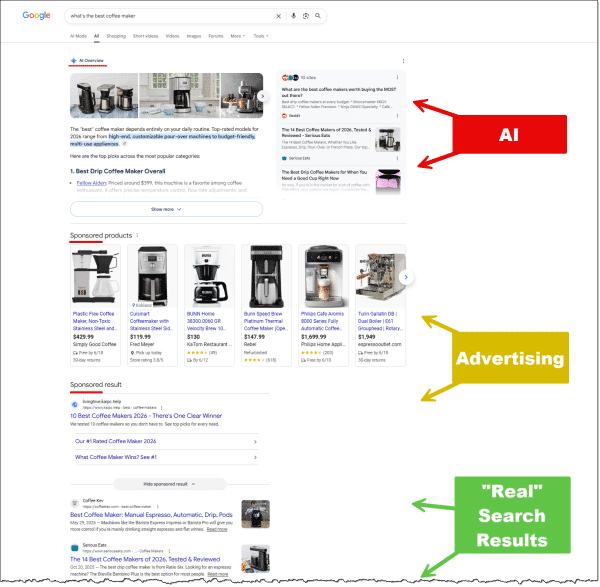
Task: Open the Images tab
Action: (194, 36)
